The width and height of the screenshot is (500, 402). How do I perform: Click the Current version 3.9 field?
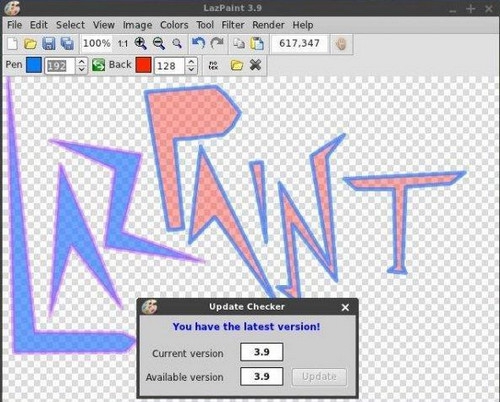click(x=262, y=352)
